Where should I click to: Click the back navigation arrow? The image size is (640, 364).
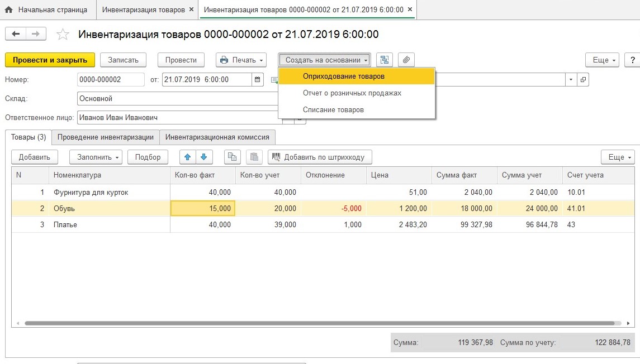pyautogui.click(x=16, y=34)
